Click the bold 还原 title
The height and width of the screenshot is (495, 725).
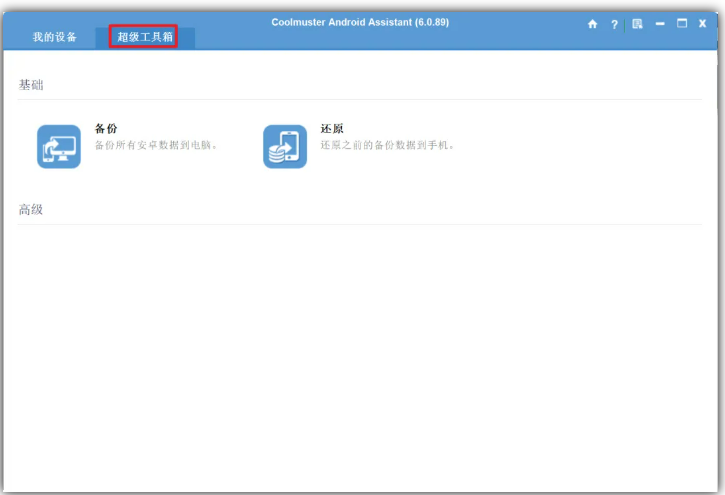[332, 129]
